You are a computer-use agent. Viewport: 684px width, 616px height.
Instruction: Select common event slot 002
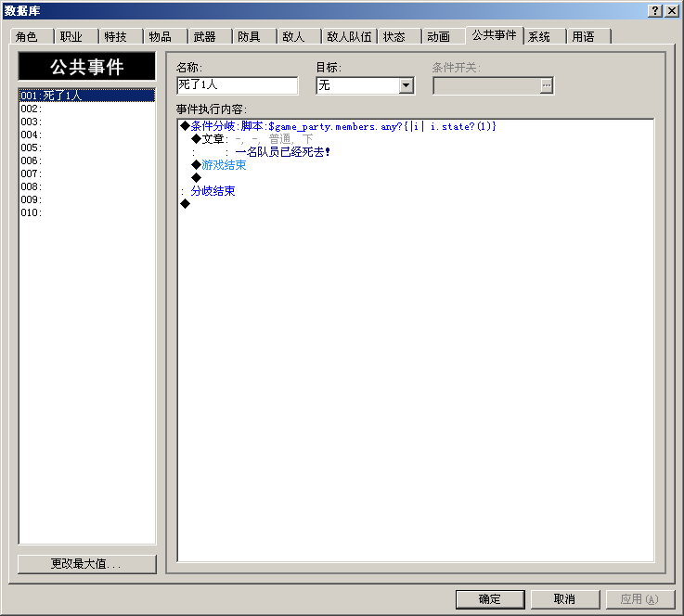tap(87, 109)
